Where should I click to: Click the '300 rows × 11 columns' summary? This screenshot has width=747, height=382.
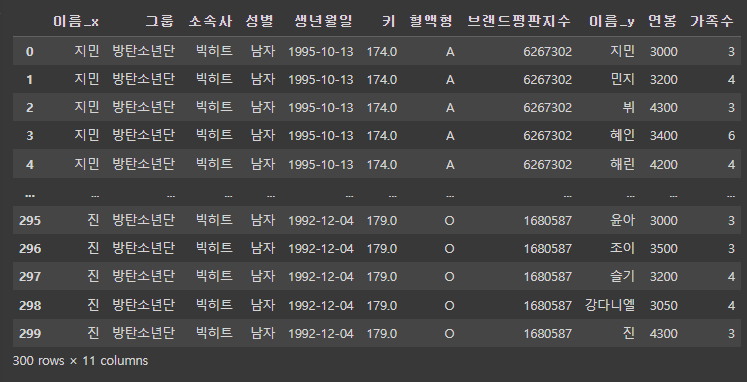80,361
